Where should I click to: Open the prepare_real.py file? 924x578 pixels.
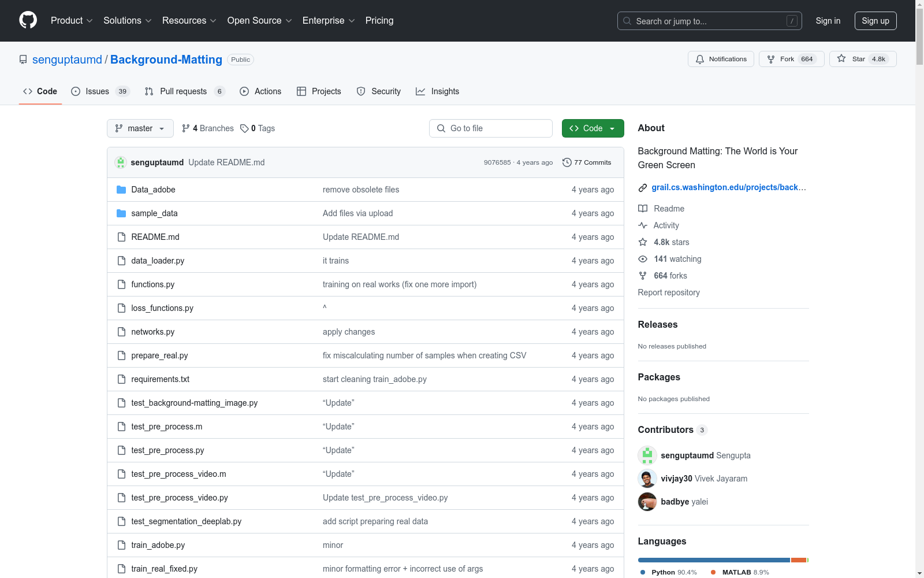159,355
